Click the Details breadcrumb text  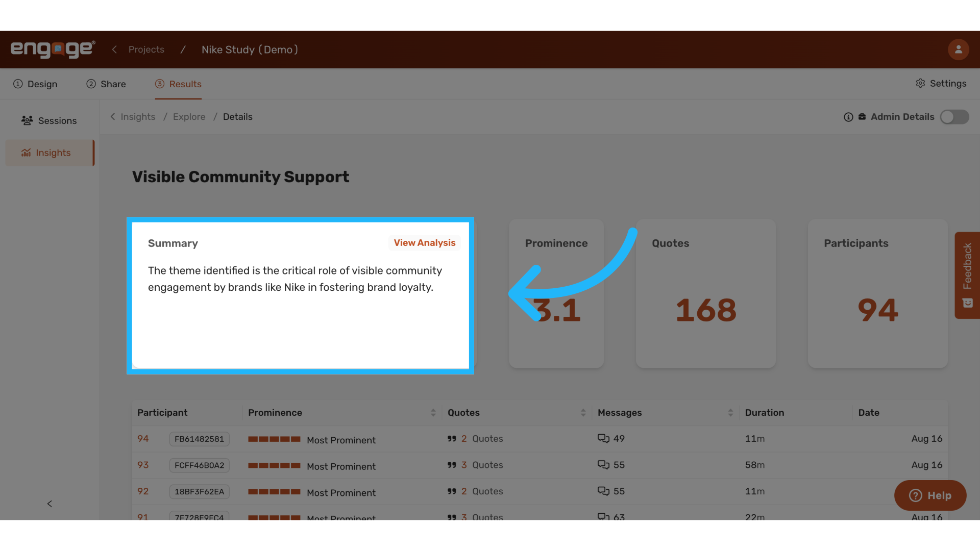point(238,117)
